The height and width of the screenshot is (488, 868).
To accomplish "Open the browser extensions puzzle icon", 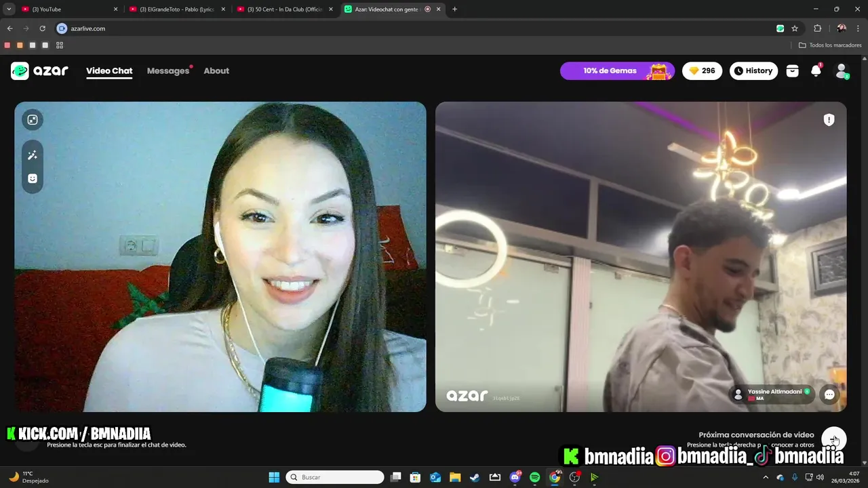I will [x=817, y=28].
